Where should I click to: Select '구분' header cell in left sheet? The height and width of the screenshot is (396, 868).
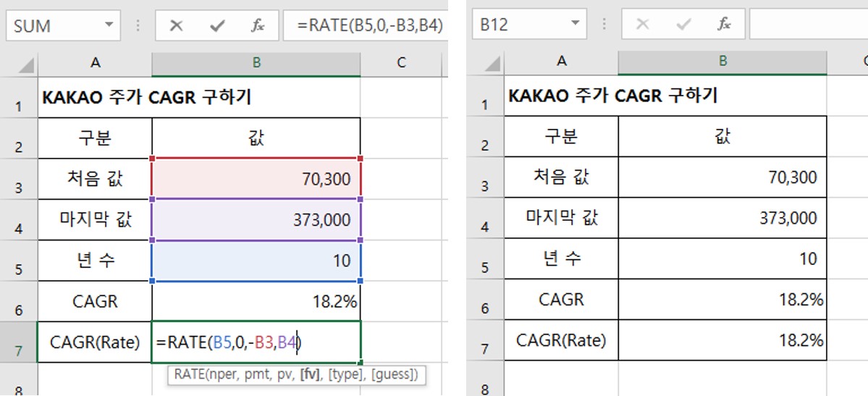click(x=96, y=138)
